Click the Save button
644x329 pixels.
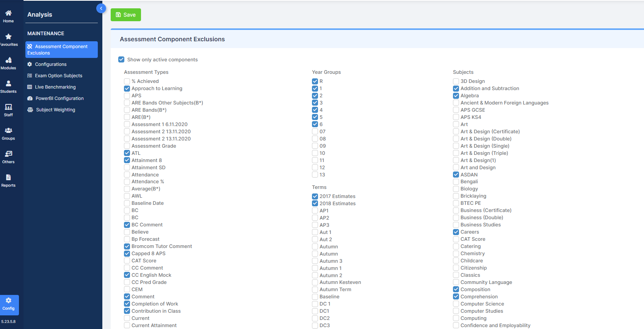126,15
